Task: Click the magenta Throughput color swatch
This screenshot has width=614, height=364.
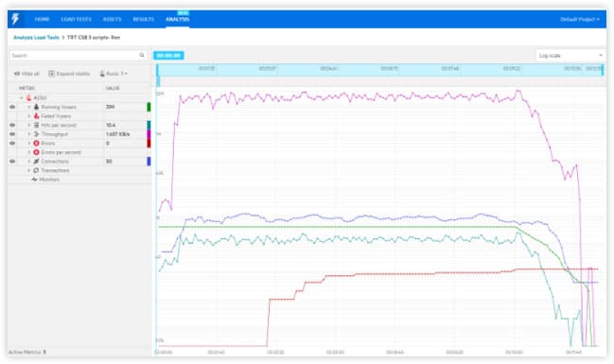Action: click(149, 134)
